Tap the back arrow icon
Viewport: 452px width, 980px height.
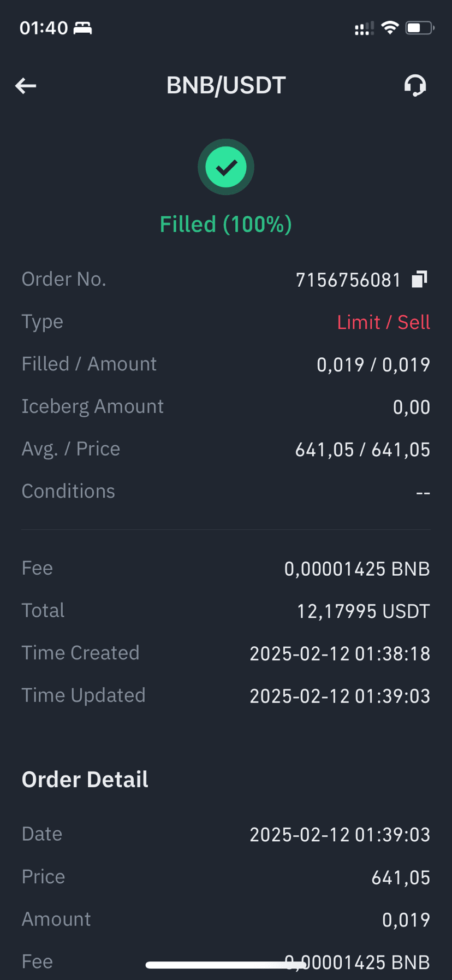tap(26, 86)
